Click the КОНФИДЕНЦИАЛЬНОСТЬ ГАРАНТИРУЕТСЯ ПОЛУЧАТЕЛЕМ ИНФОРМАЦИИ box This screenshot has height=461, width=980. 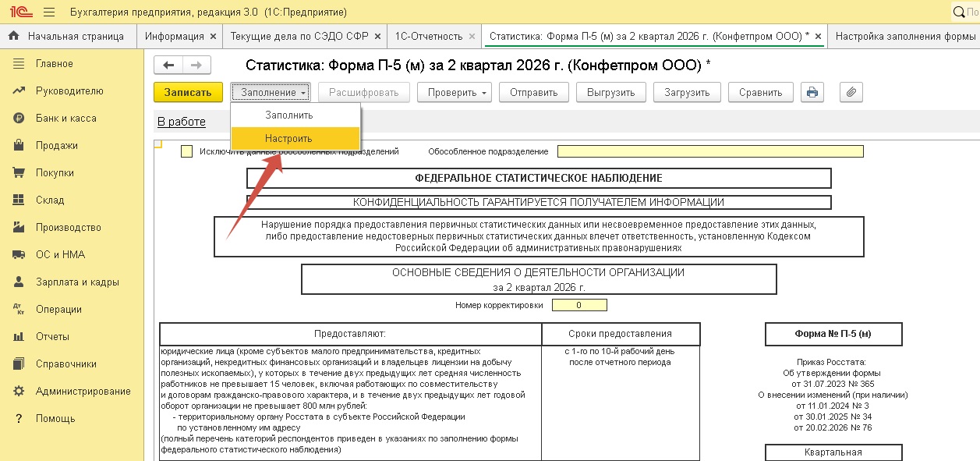click(539, 202)
